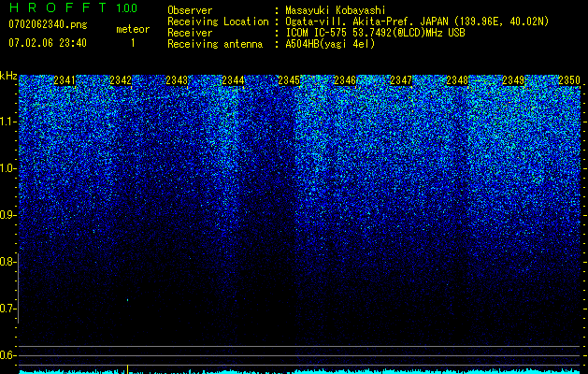Click version number 1.0.0
588x374 pixels.
[127, 8]
